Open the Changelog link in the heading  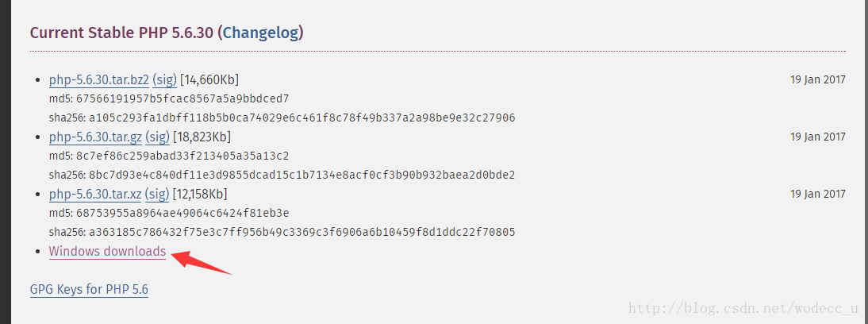tap(261, 33)
